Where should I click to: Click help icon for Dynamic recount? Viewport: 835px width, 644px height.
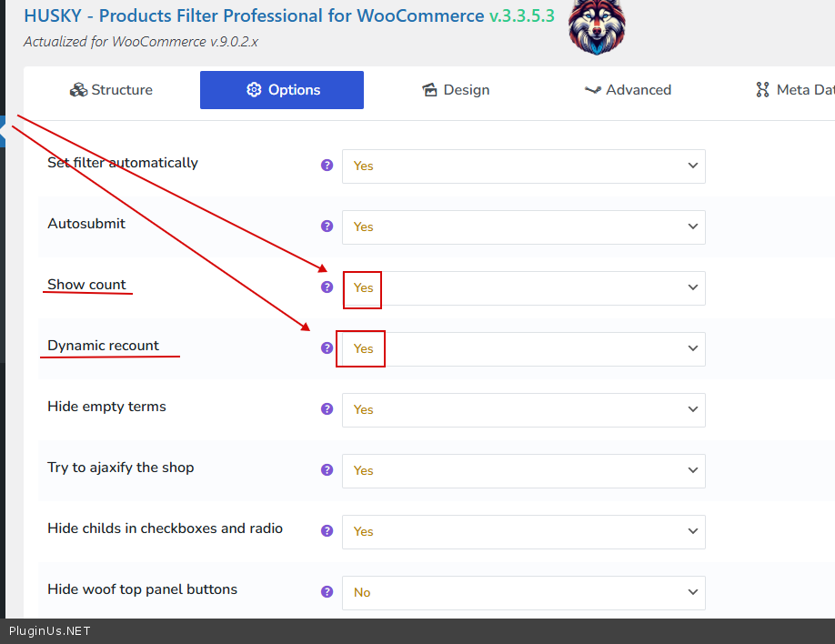(327, 348)
